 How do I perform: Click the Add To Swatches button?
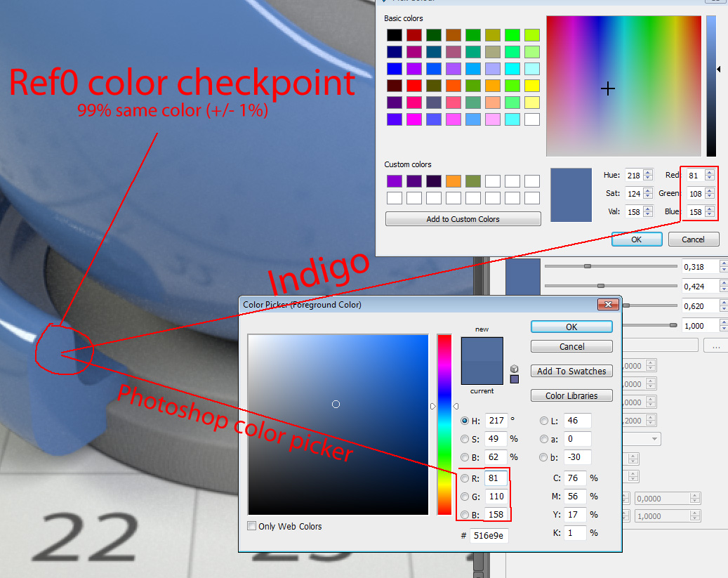point(571,371)
